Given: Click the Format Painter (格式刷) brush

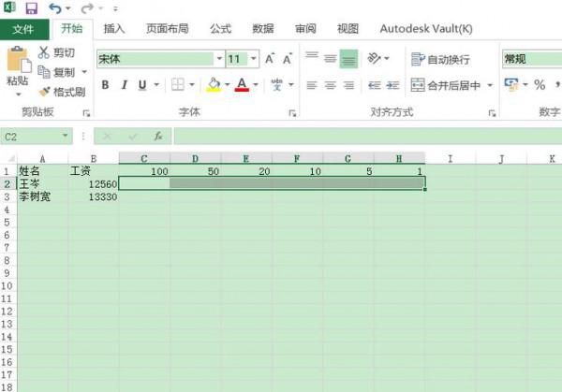Looking at the screenshot, I should [x=62, y=92].
